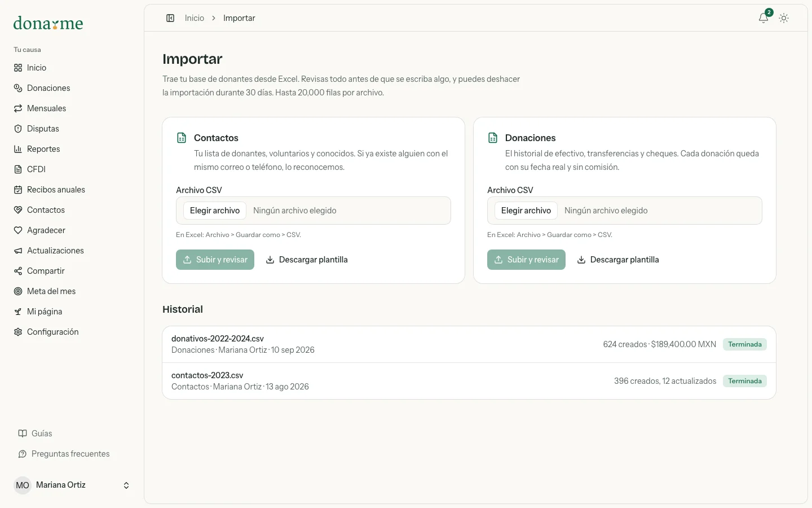Click Elegir archivo in Contactos card
This screenshot has height=508, width=812.
click(x=215, y=211)
